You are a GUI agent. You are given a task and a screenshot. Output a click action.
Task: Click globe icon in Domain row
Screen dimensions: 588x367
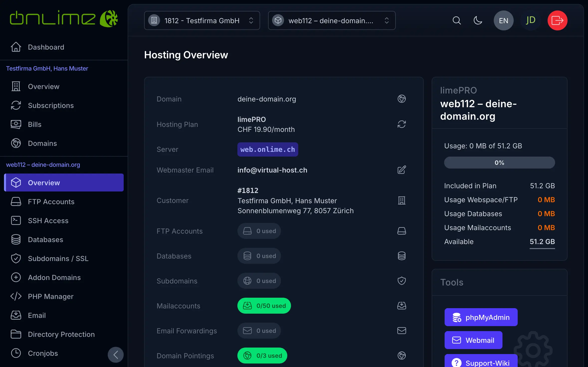tap(401, 99)
